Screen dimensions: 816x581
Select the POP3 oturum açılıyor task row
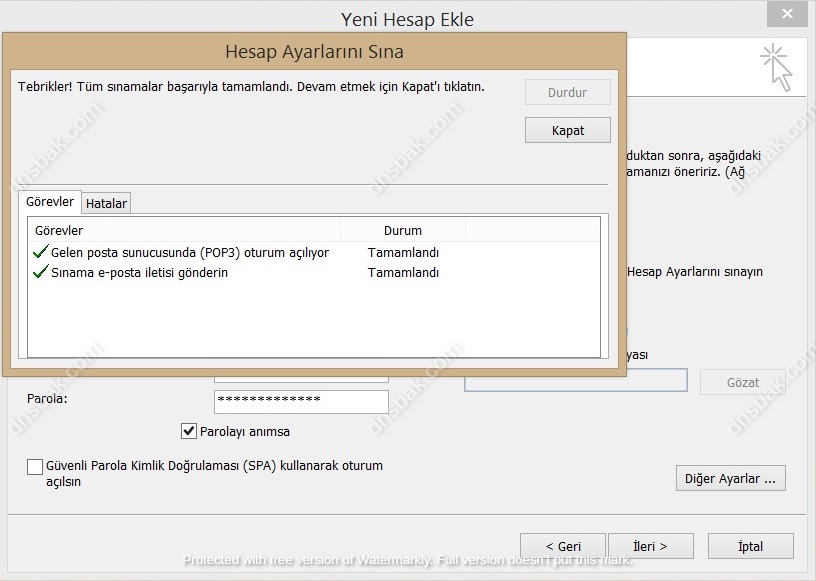tap(314, 252)
